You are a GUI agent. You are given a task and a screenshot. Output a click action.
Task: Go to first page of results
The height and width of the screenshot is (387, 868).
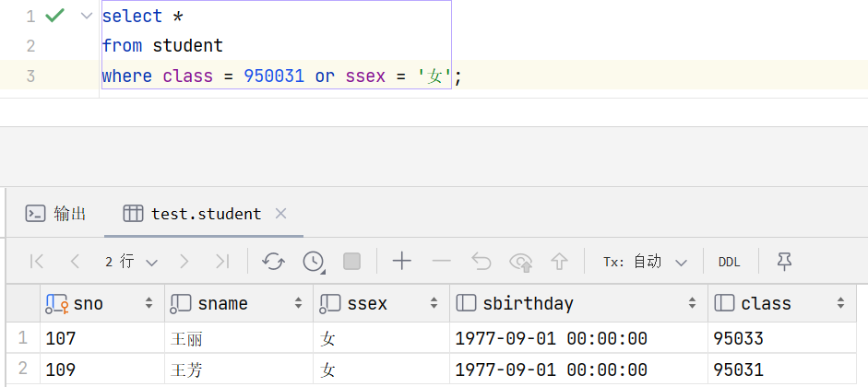[37, 261]
